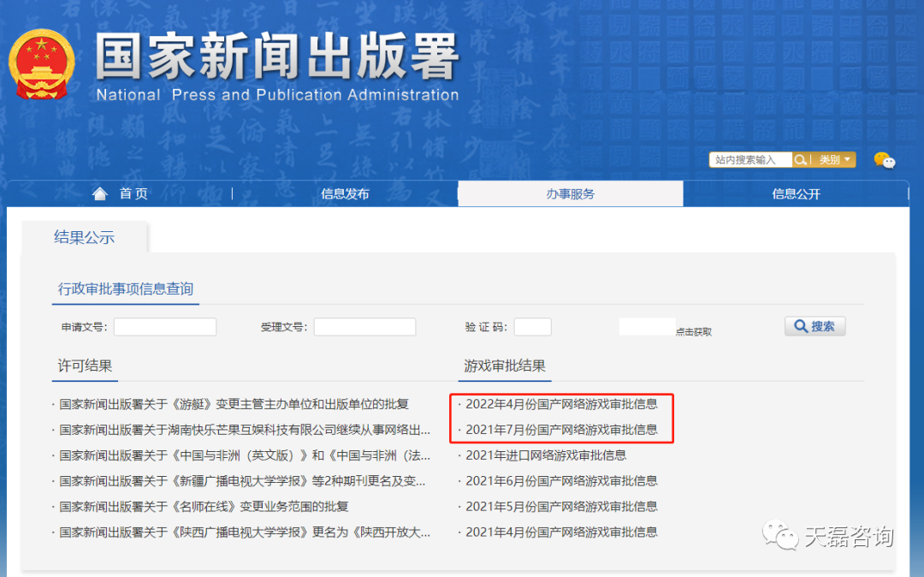
Task: Switch to the 信息发布 menu tab
Action: point(344,193)
